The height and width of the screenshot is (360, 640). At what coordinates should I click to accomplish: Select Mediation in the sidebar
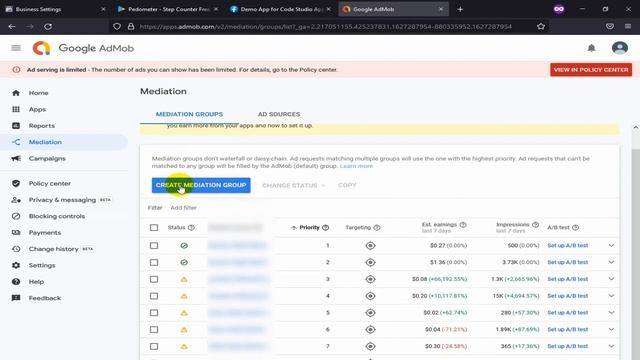pos(45,142)
